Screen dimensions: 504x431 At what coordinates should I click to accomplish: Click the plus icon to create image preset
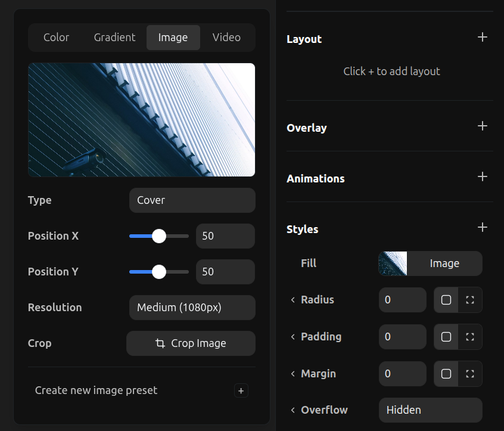pyautogui.click(x=241, y=391)
